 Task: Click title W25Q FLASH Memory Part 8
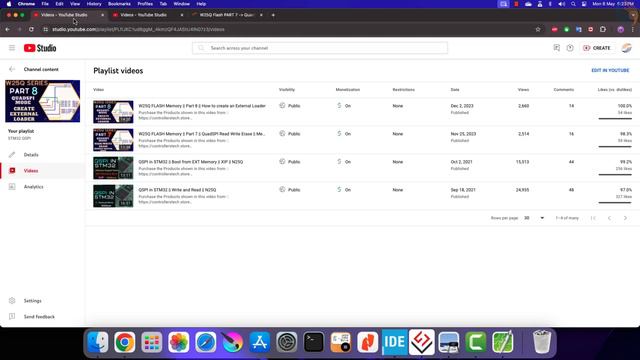point(202,106)
